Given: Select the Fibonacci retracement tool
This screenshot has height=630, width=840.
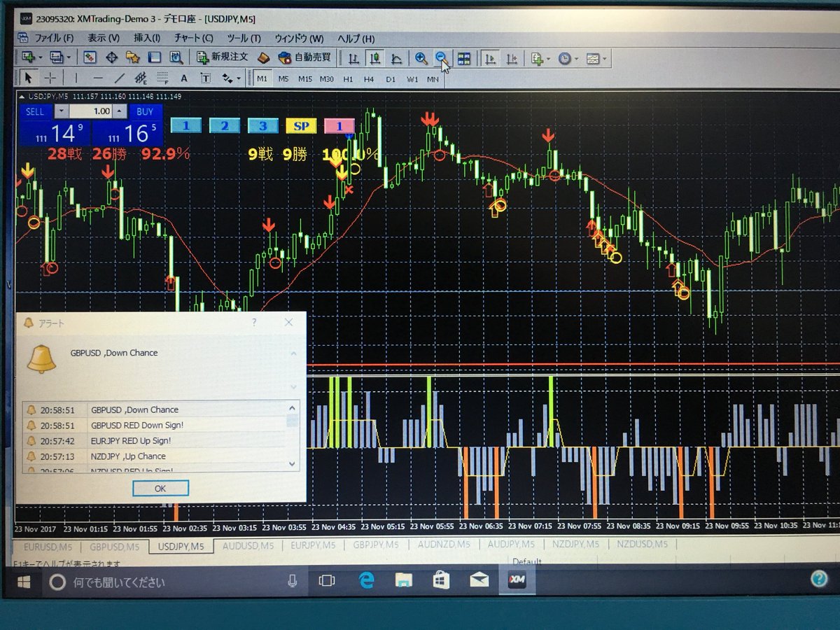Looking at the screenshot, I should 162,78.
